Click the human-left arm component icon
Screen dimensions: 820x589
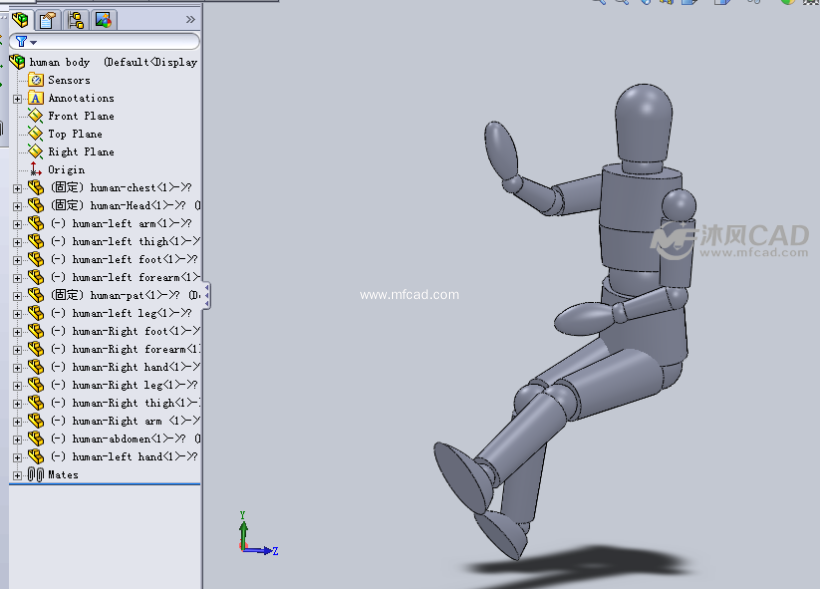coord(36,223)
